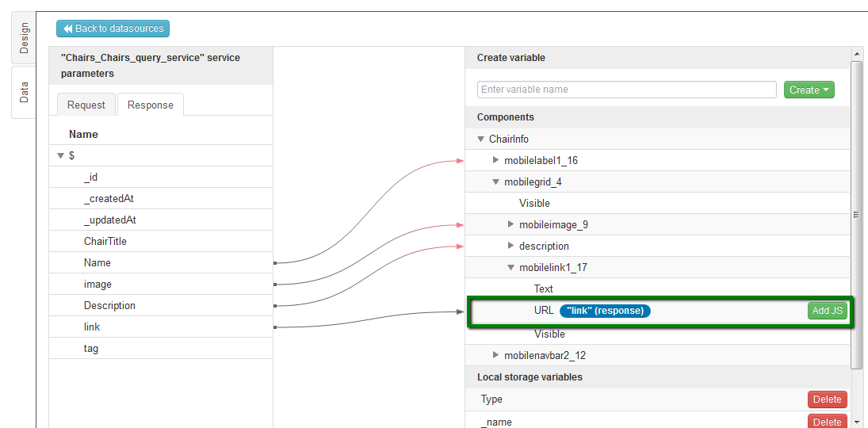
Task: Collapse the mobilegrid_4 component
Action: coord(496,182)
